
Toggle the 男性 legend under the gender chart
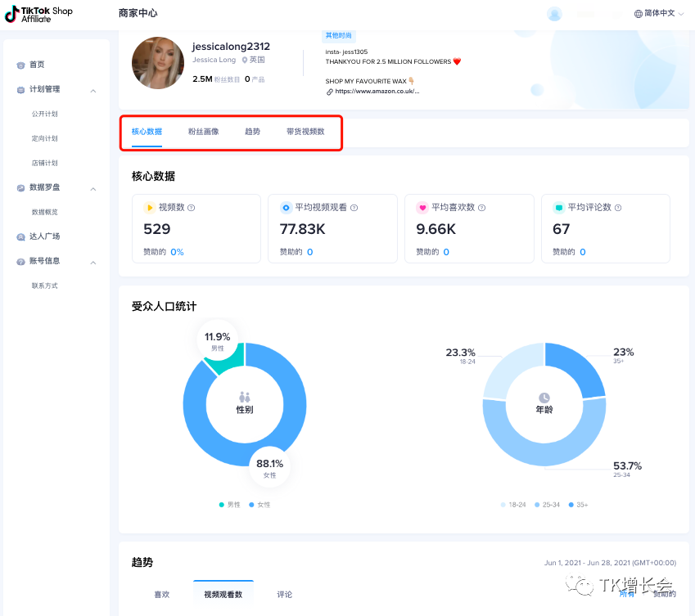pyautogui.click(x=229, y=505)
